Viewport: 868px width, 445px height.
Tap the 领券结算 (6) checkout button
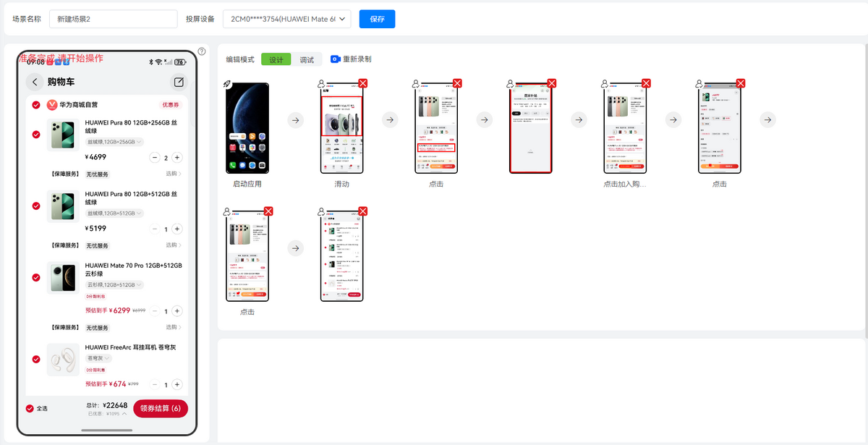(x=161, y=408)
